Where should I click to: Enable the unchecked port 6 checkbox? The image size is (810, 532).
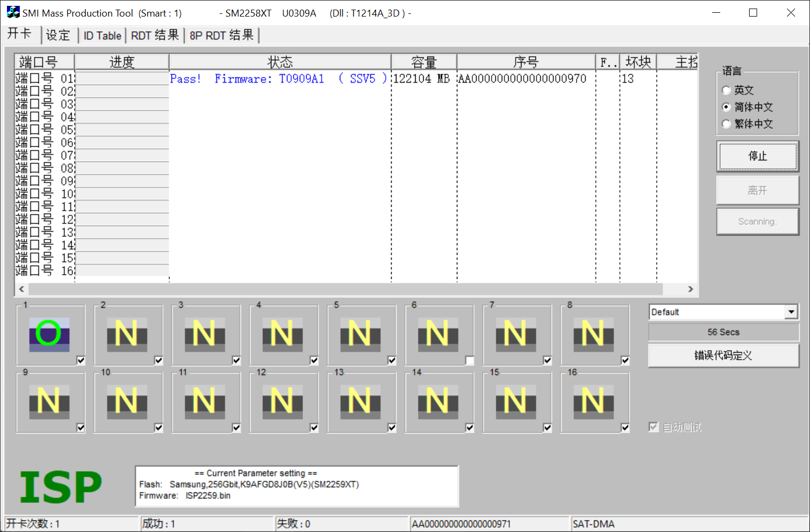470,361
